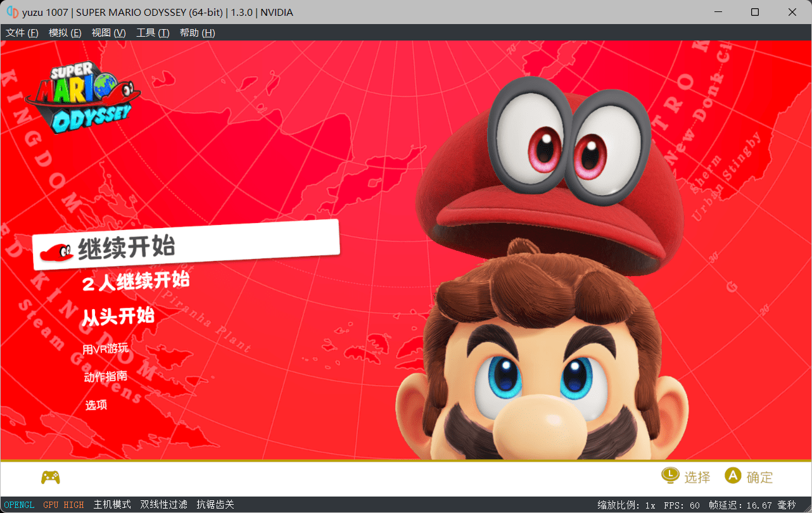Click the L stick 选择 icon
The image size is (812, 513).
[670, 476]
